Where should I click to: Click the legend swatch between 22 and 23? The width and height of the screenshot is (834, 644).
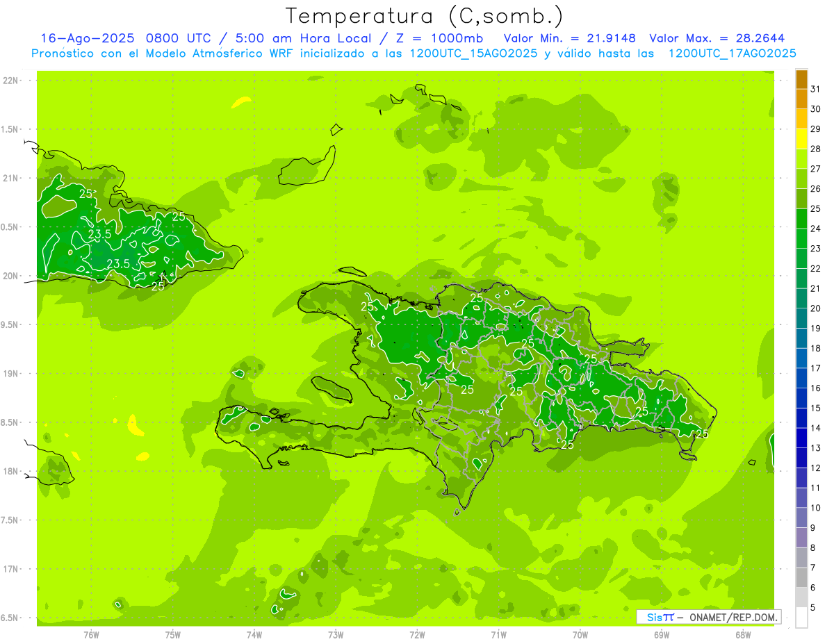pos(801,258)
